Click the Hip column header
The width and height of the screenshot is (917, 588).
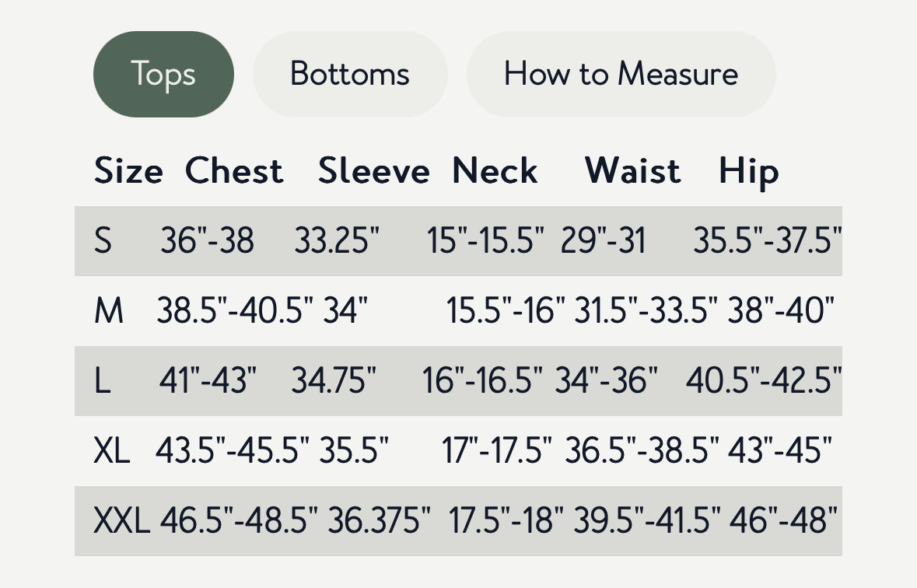pyautogui.click(x=748, y=173)
